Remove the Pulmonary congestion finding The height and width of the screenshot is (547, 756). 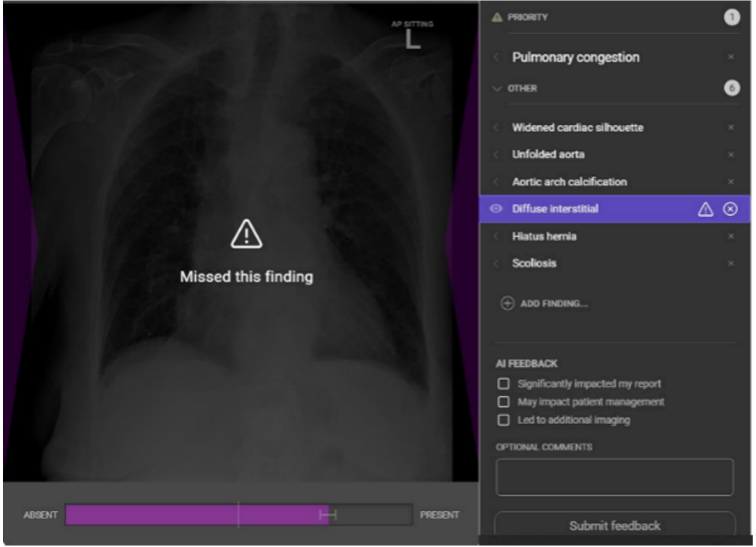pyautogui.click(x=730, y=58)
